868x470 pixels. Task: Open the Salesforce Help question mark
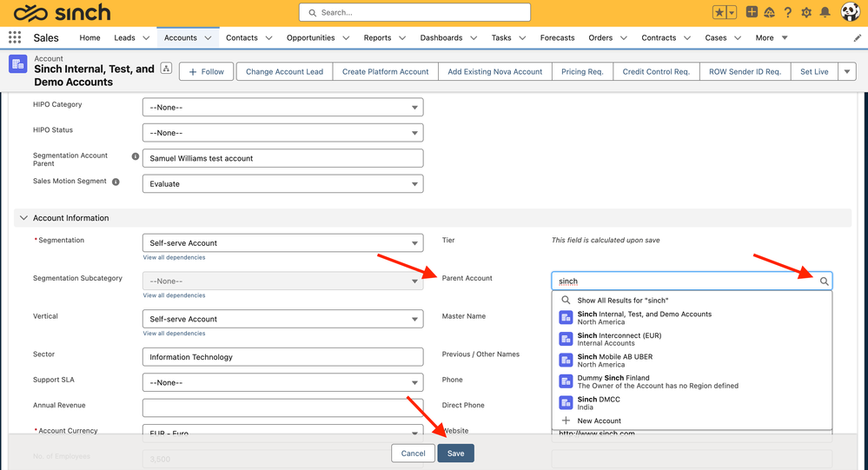point(788,12)
